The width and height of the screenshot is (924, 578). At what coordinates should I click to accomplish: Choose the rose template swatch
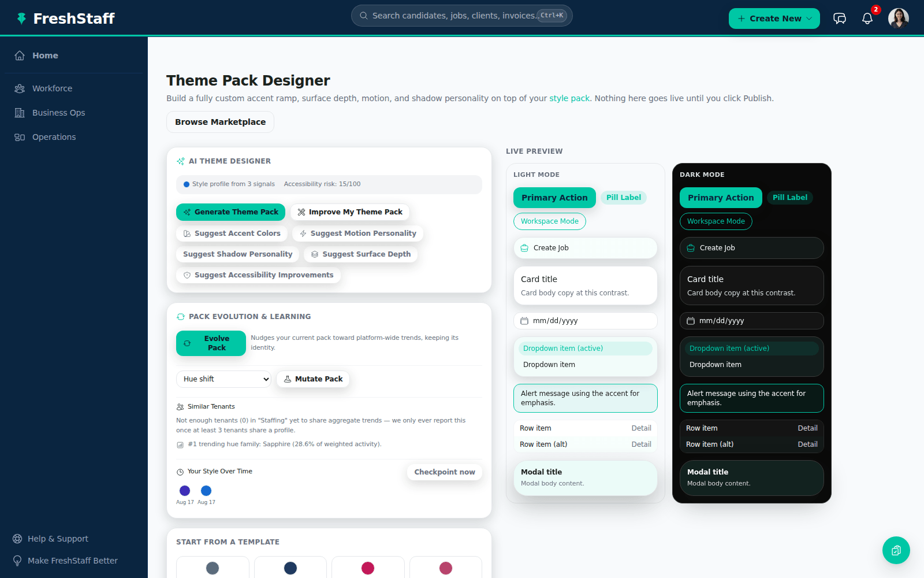(446, 568)
